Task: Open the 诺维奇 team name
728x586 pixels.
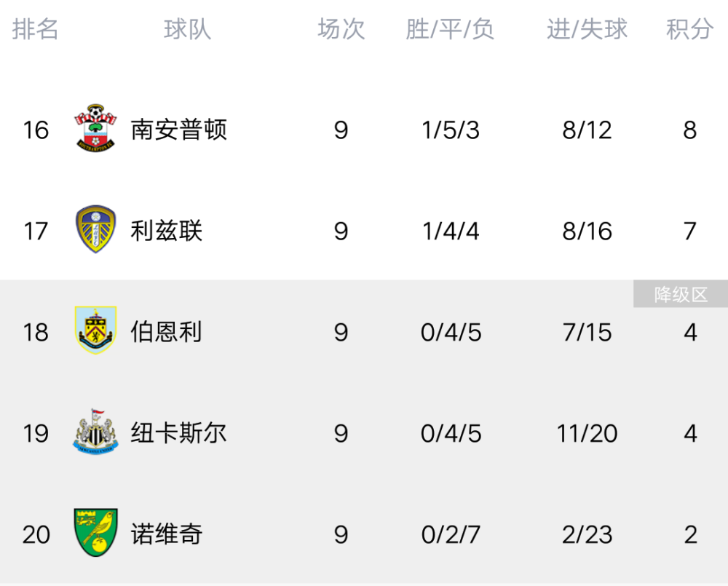Action: coord(166,534)
